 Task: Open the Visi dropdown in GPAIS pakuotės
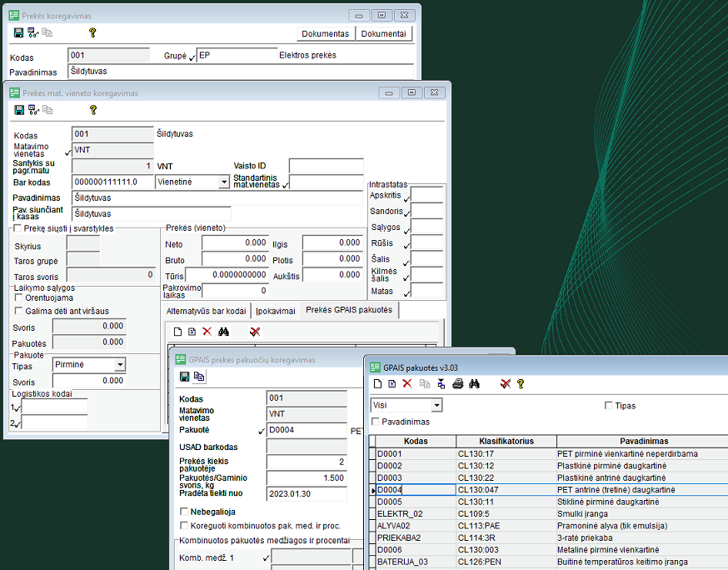[436, 406]
